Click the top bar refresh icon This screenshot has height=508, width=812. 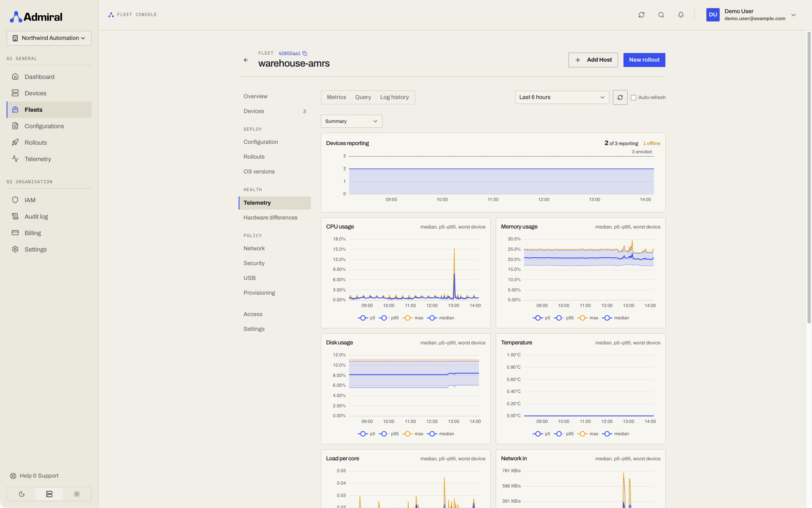click(642, 15)
